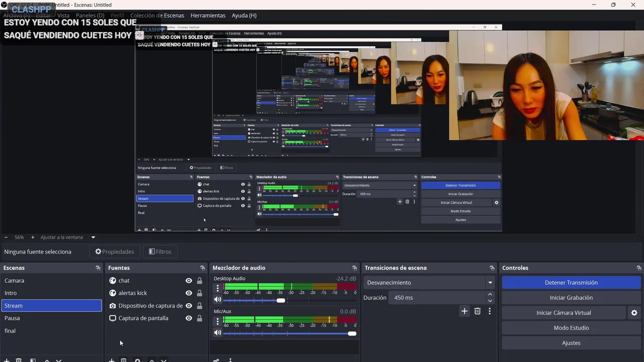Undock the Transiciones de escena panel
Viewport: 644px width, 362px height.
[492, 268]
